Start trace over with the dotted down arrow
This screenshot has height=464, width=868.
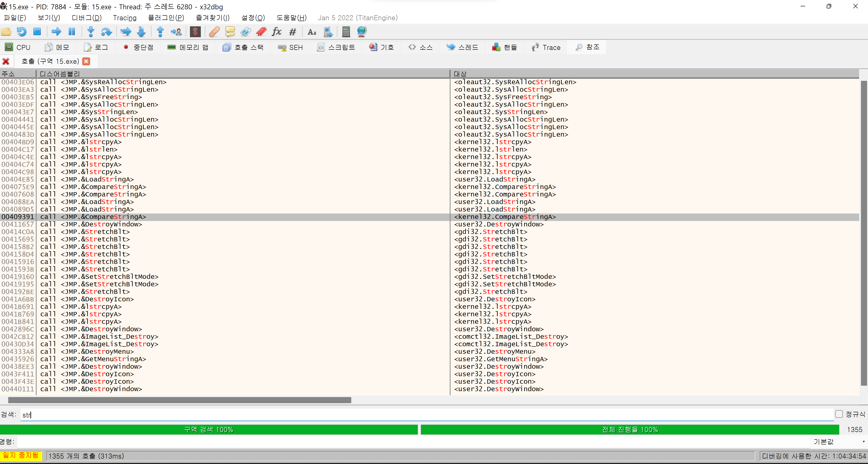(142, 32)
